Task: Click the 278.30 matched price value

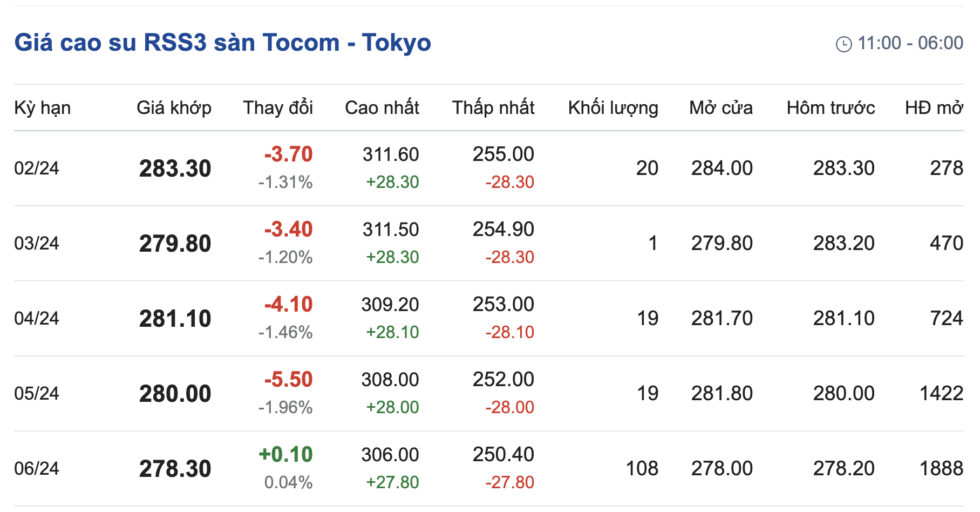Action: click(175, 469)
